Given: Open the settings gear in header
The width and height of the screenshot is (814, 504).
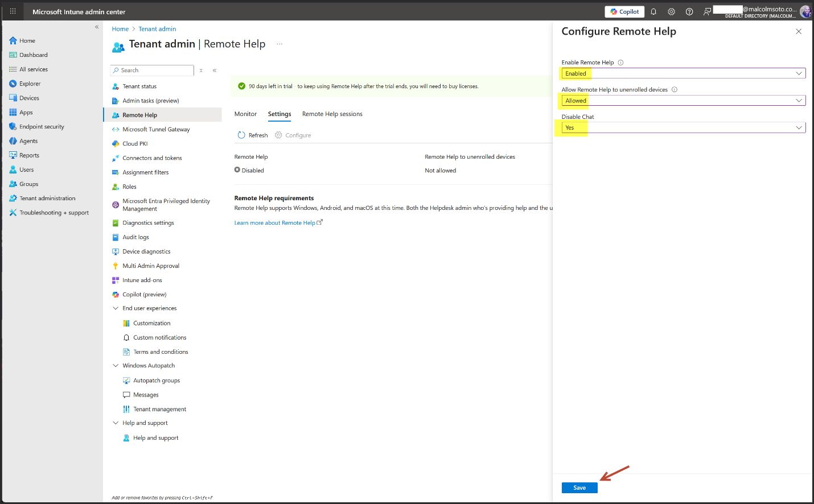Looking at the screenshot, I should (x=671, y=11).
